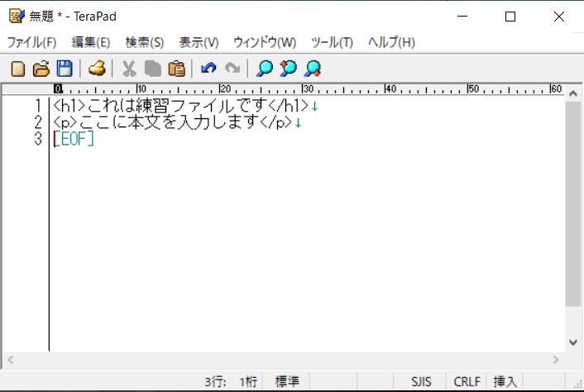
Task: Cut selection with the scissors icon
Action: [x=129, y=69]
